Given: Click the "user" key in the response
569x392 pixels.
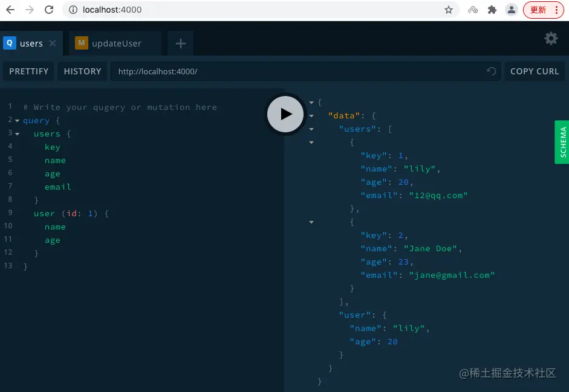Looking at the screenshot, I should (x=354, y=315).
